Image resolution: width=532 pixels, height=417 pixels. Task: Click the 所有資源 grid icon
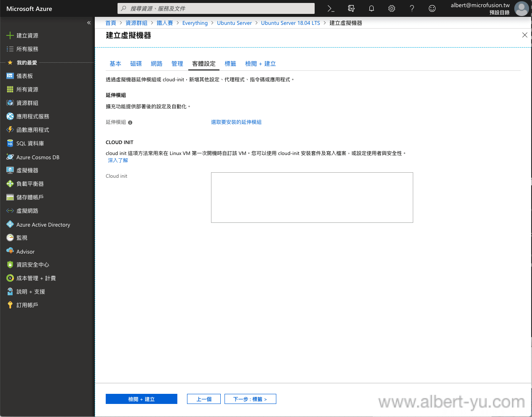[x=10, y=90]
